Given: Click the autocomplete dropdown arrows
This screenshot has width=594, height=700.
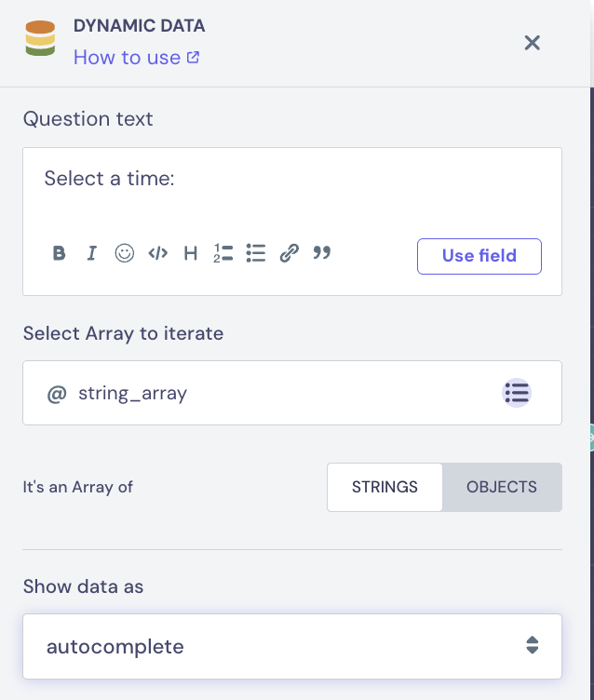Looking at the screenshot, I should pyautogui.click(x=532, y=646).
